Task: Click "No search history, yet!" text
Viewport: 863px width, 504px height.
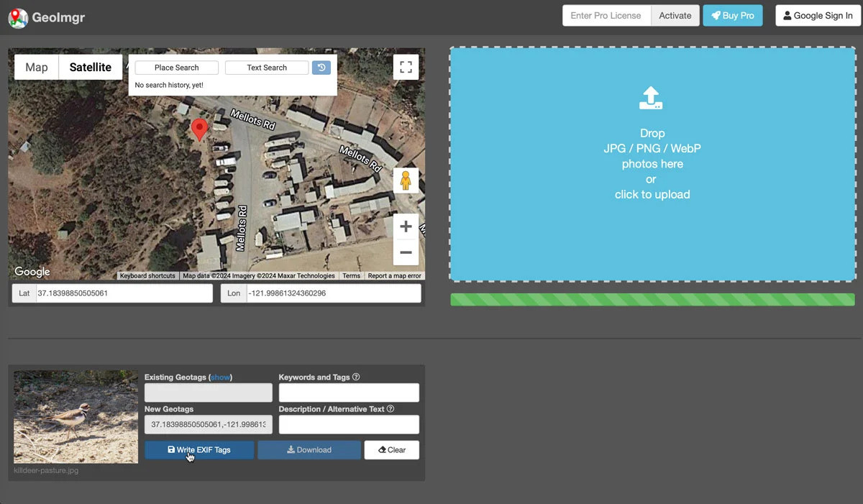Action: 169,85
